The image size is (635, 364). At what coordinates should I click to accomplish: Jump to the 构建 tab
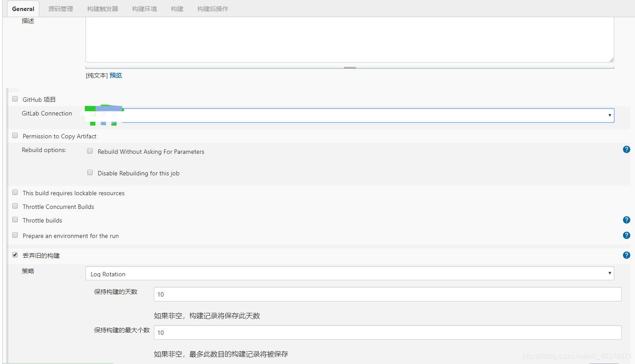tap(177, 9)
